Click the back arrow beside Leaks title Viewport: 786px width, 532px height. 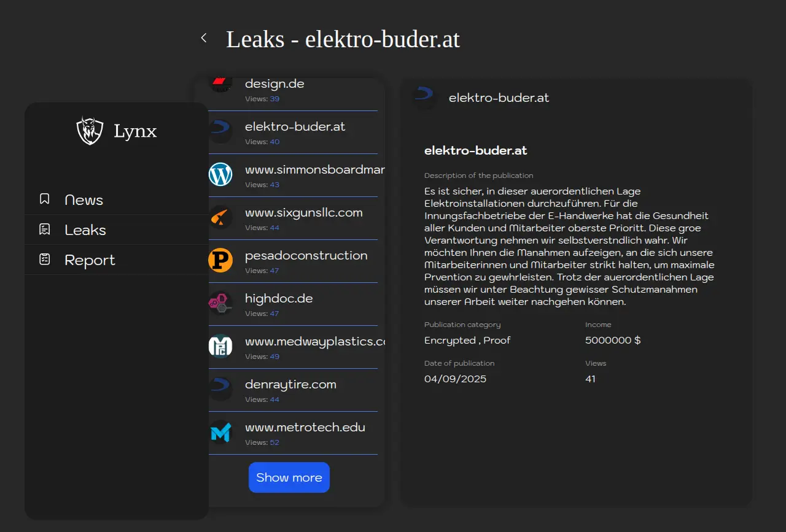(204, 38)
